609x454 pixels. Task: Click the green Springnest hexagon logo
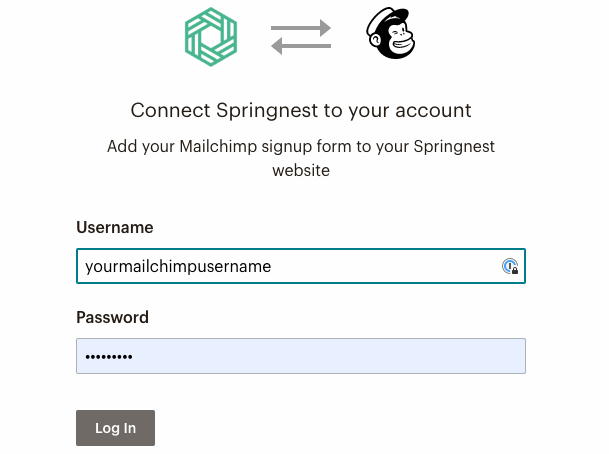coord(211,38)
